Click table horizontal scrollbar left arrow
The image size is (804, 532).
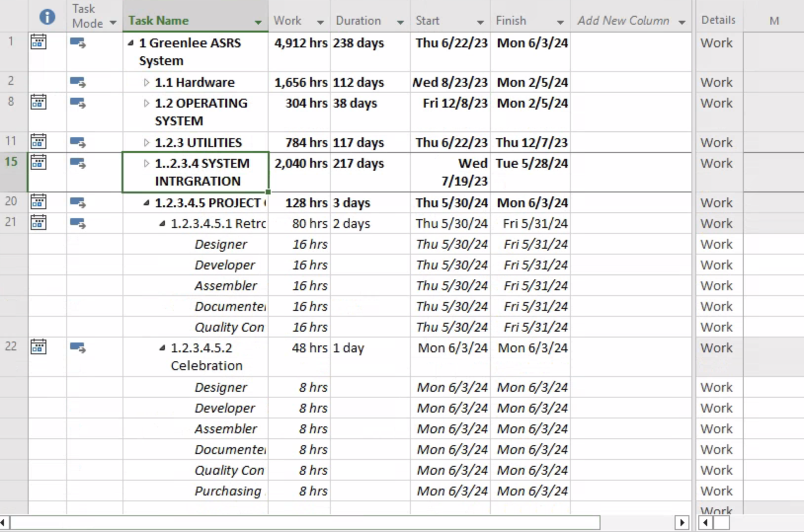[x=3, y=523]
